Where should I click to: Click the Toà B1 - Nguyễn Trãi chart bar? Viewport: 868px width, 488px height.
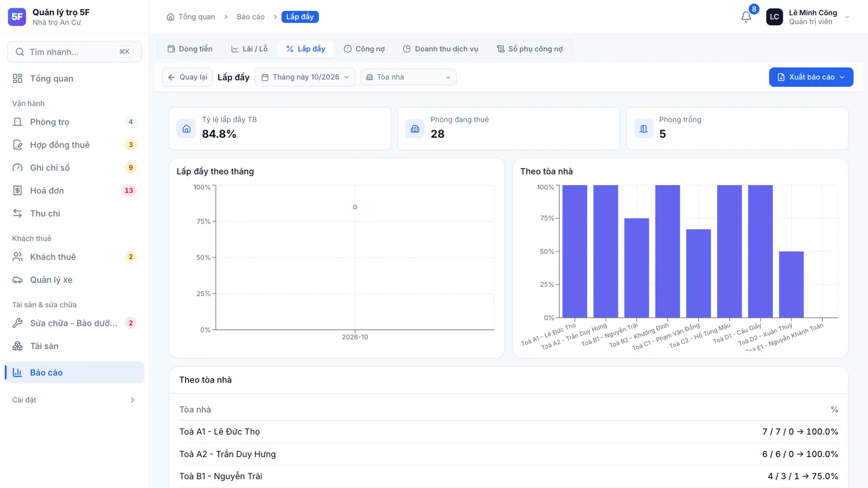pyautogui.click(x=636, y=268)
